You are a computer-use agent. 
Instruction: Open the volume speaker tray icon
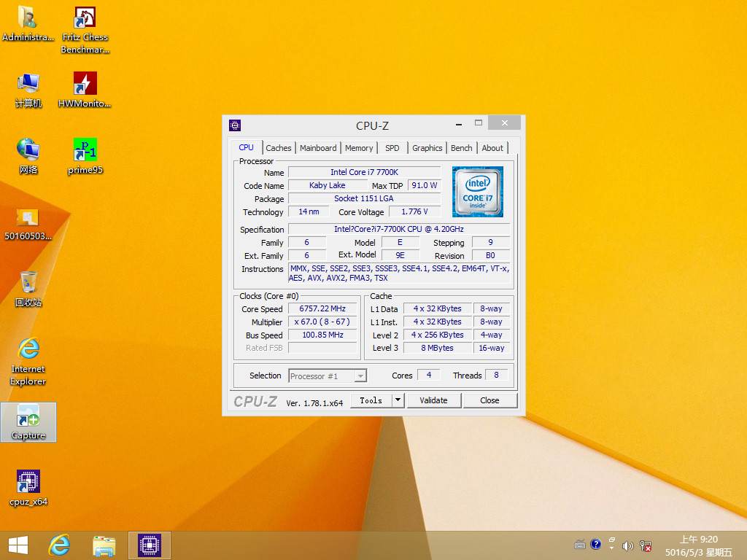pyautogui.click(x=628, y=545)
